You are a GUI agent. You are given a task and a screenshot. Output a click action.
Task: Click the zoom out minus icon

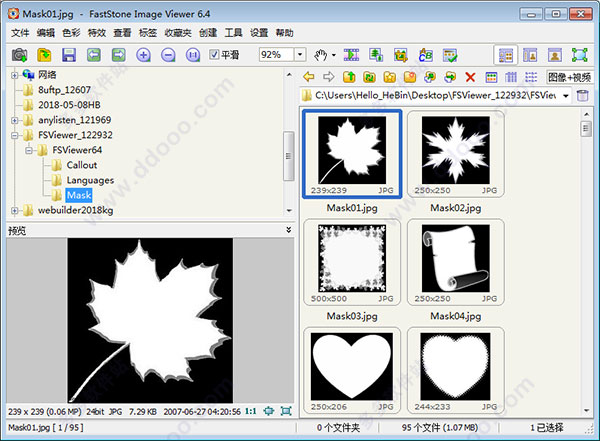pos(168,55)
